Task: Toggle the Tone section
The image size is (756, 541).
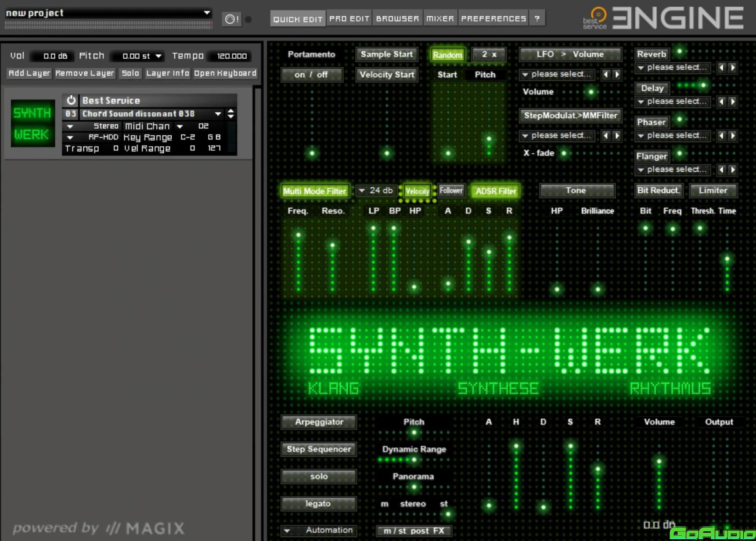Action: tap(576, 191)
